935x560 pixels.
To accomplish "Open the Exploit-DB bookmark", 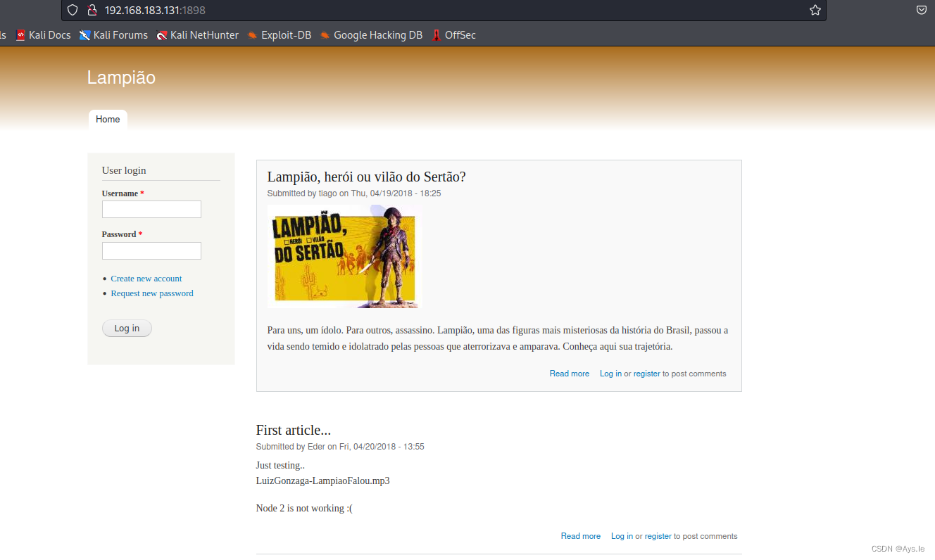I will click(280, 34).
